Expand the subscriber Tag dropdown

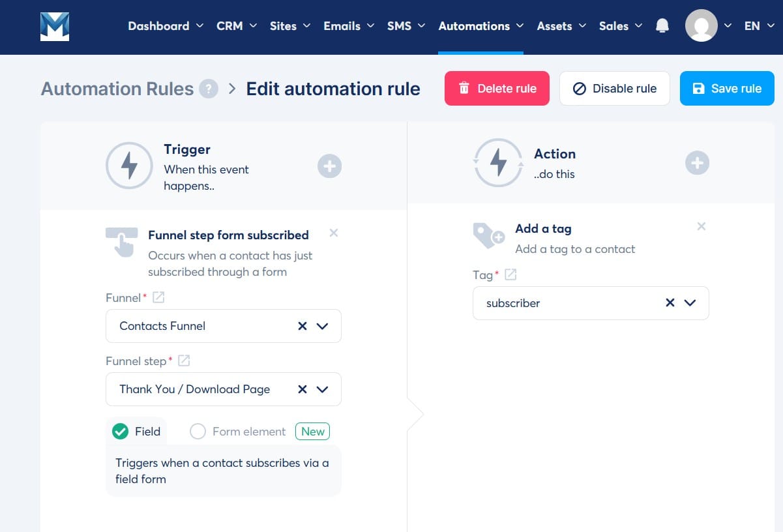pyautogui.click(x=690, y=303)
